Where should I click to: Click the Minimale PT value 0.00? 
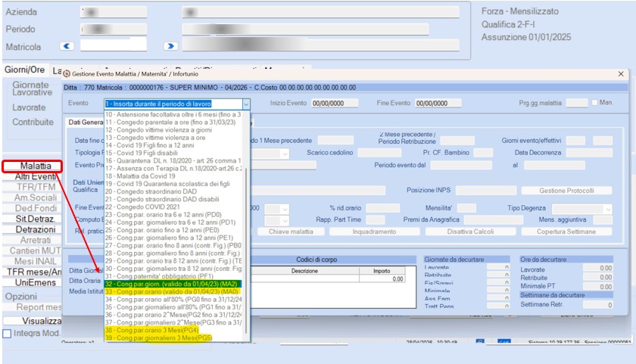[598, 287]
